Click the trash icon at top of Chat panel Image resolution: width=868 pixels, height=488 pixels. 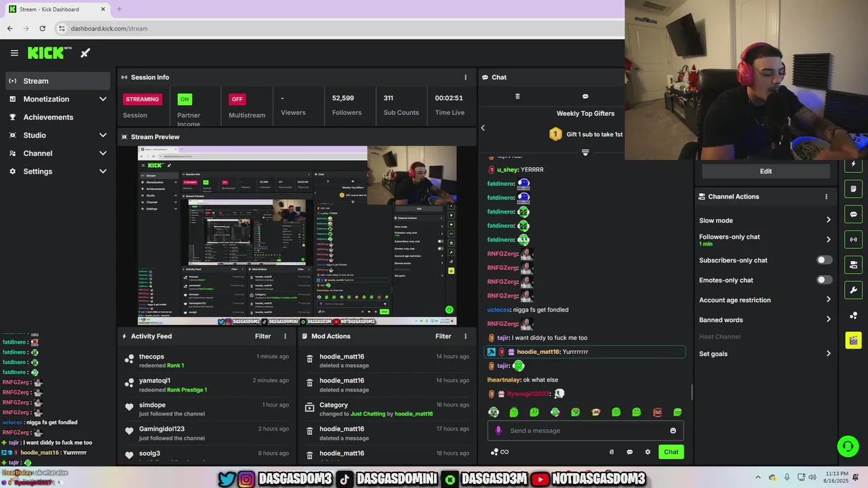(x=517, y=96)
